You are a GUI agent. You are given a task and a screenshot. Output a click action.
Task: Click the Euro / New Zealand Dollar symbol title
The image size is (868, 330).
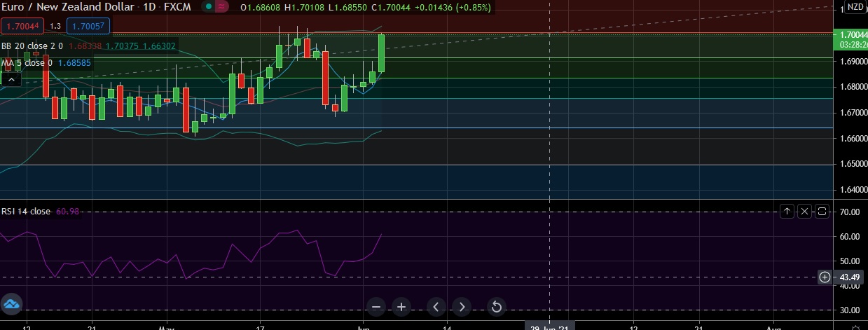[x=67, y=7]
